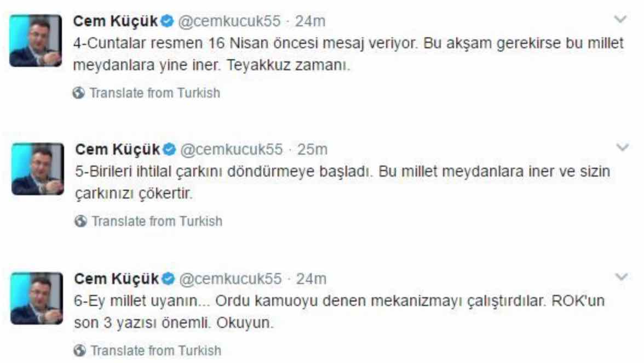
Task: Translate the 6-Ey millet tweet from Turkish
Action: click(156, 350)
